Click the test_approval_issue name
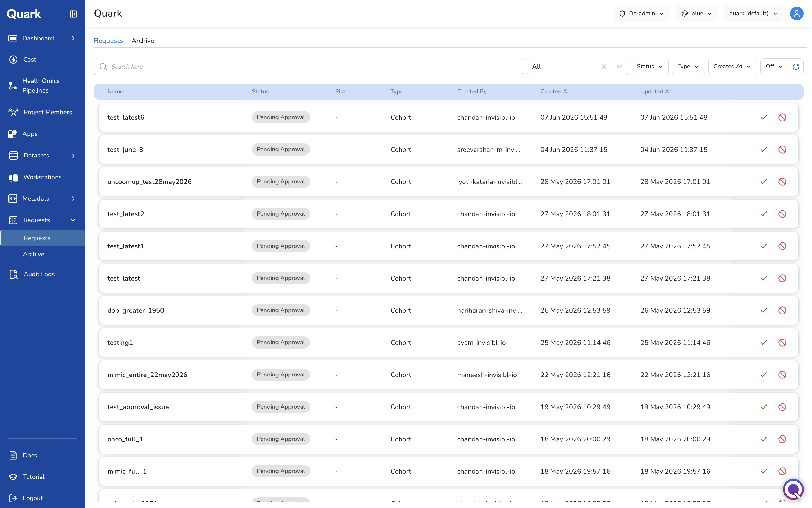This screenshot has width=812, height=508. click(138, 407)
